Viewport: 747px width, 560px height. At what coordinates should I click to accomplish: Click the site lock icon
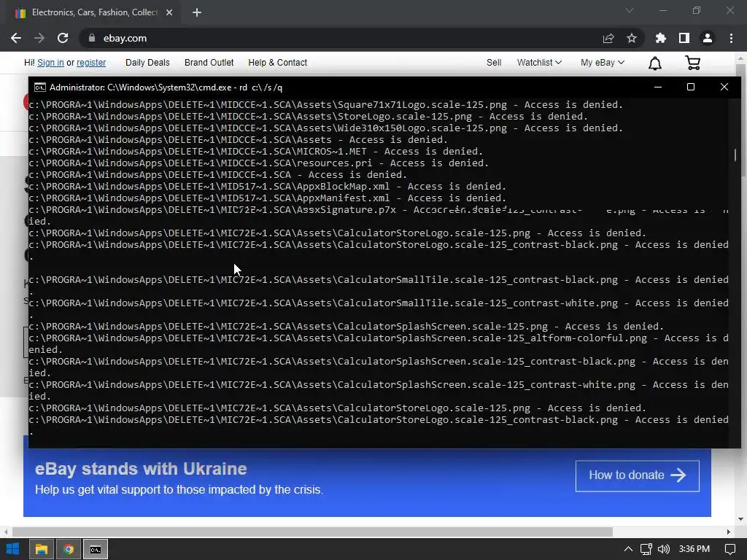(x=92, y=38)
